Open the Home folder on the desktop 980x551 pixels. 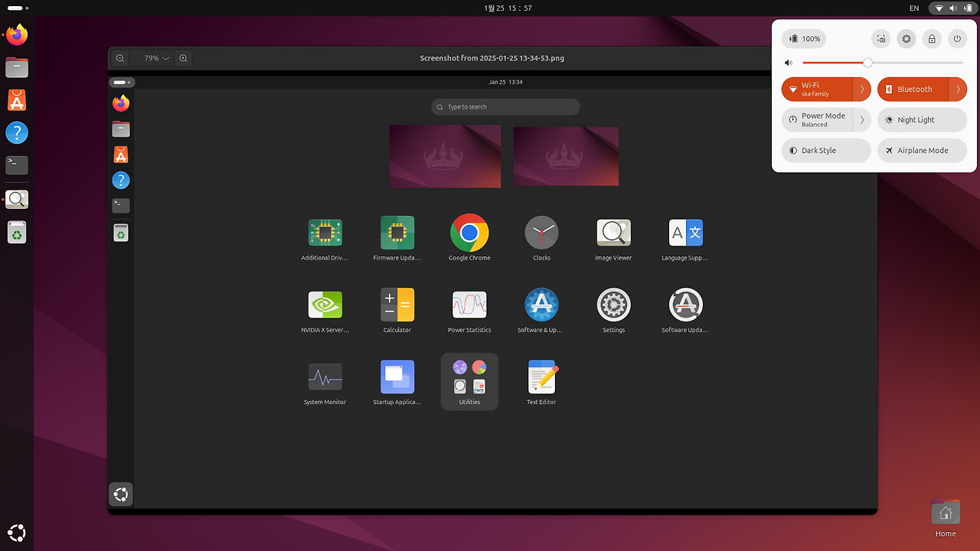[x=946, y=518]
